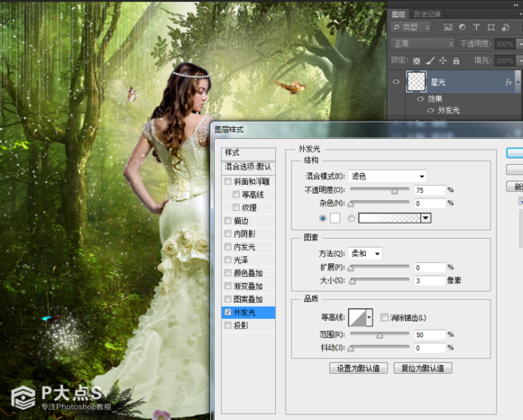Click the white glow color swatch

pyautogui.click(x=335, y=218)
